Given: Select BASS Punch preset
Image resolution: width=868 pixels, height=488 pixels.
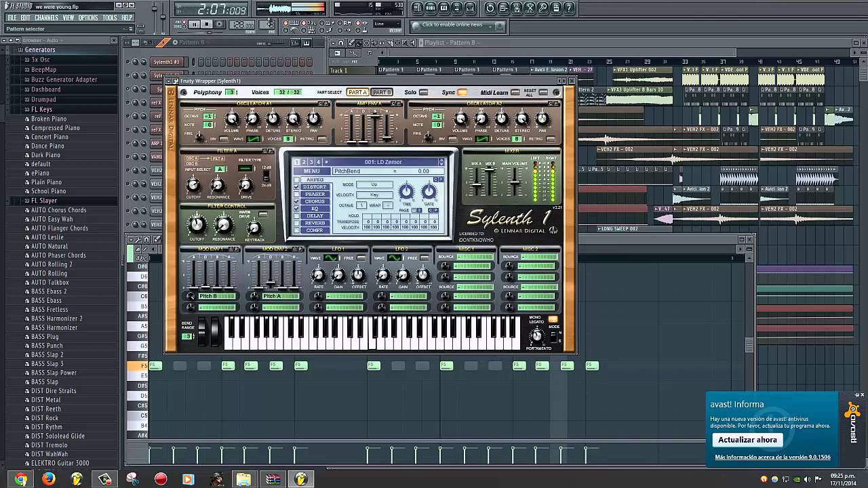Looking at the screenshot, I should point(47,346).
